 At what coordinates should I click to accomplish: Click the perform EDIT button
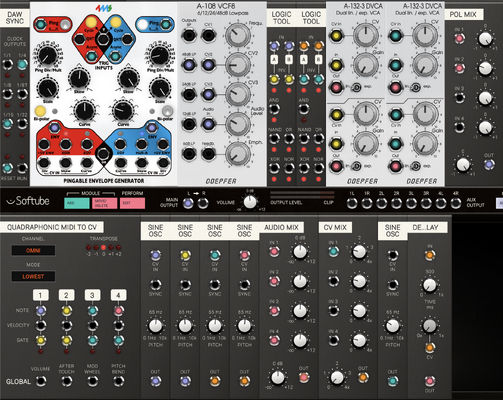pos(132,203)
